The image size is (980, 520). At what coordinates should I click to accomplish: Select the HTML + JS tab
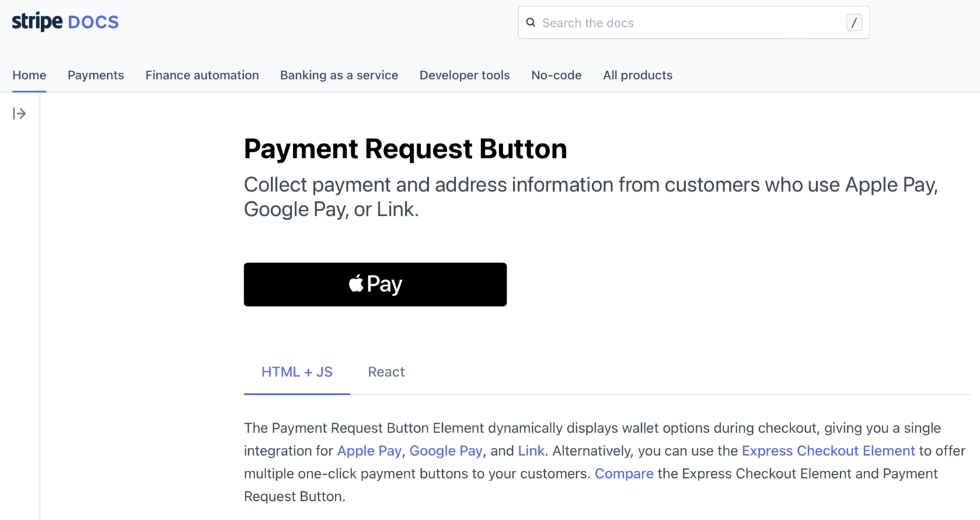[297, 372]
